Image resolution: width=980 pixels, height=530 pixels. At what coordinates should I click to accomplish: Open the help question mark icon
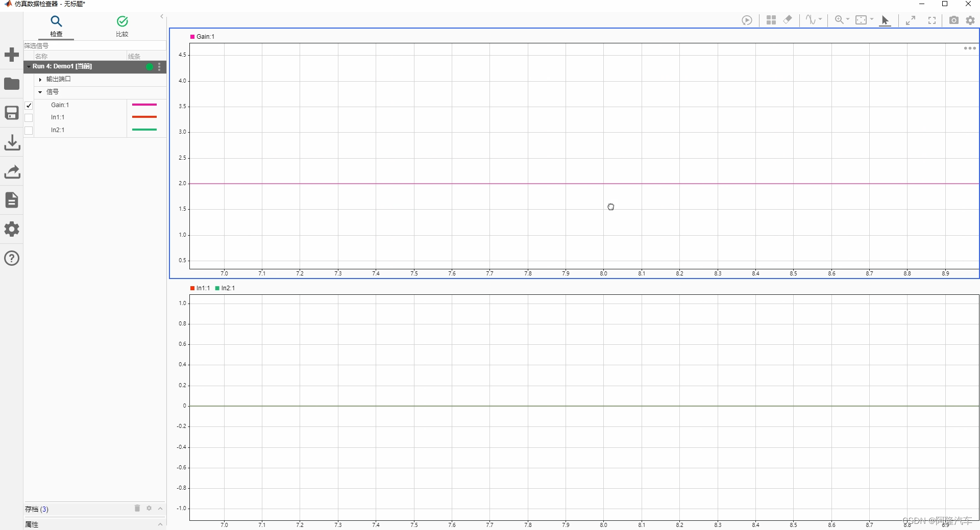point(11,258)
